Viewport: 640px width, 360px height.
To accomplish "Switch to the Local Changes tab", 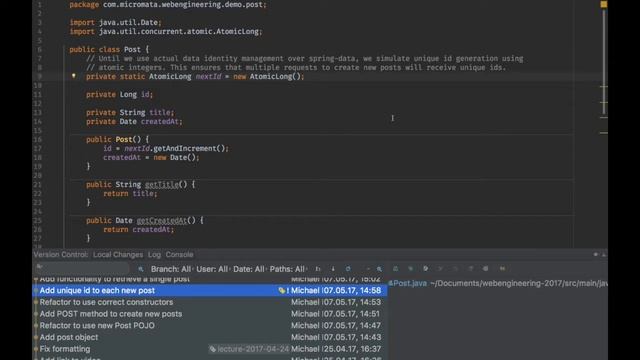I will [x=118, y=255].
